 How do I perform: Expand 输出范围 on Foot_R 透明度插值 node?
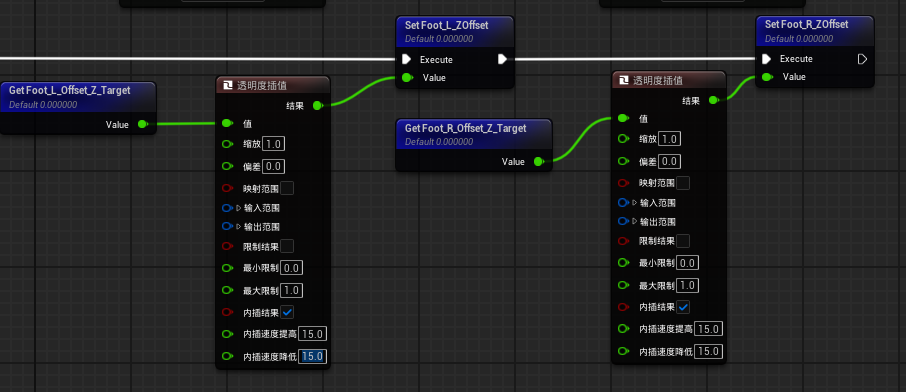pyautogui.click(x=634, y=221)
